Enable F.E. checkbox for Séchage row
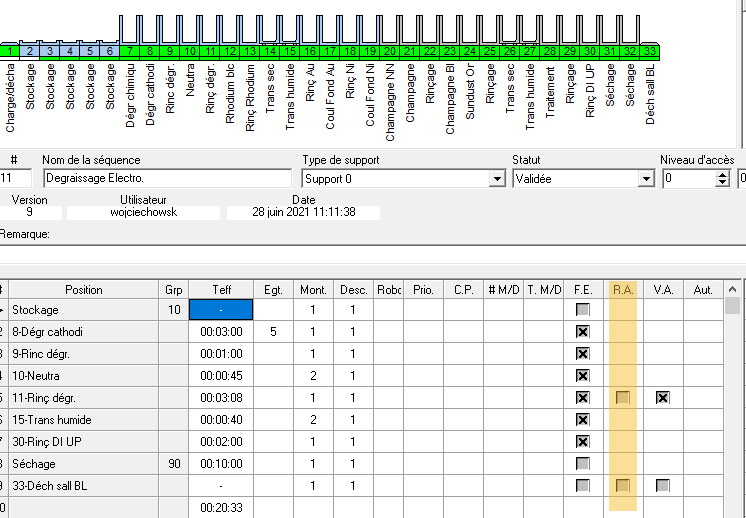The height and width of the screenshot is (518, 746). click(x=582, y=464)
